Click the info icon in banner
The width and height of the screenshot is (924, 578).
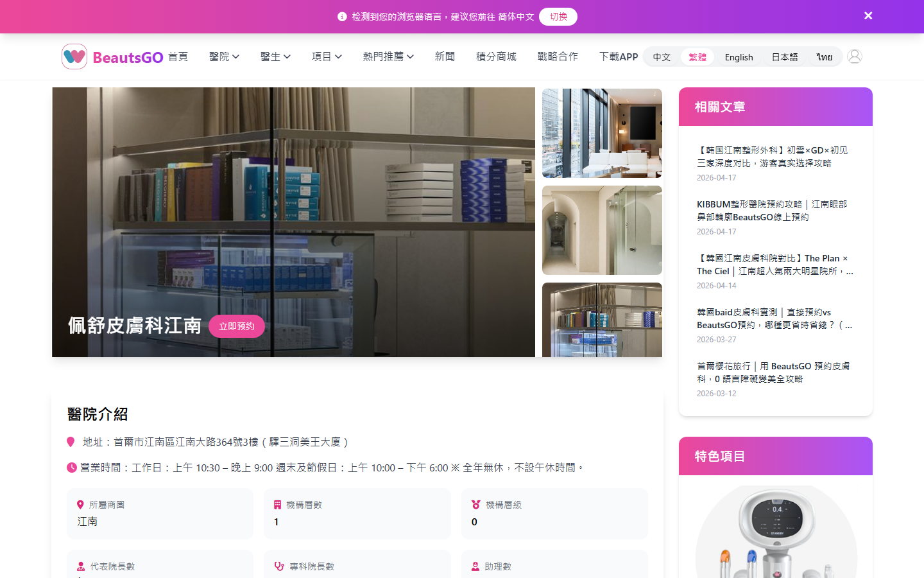[342, 17]
